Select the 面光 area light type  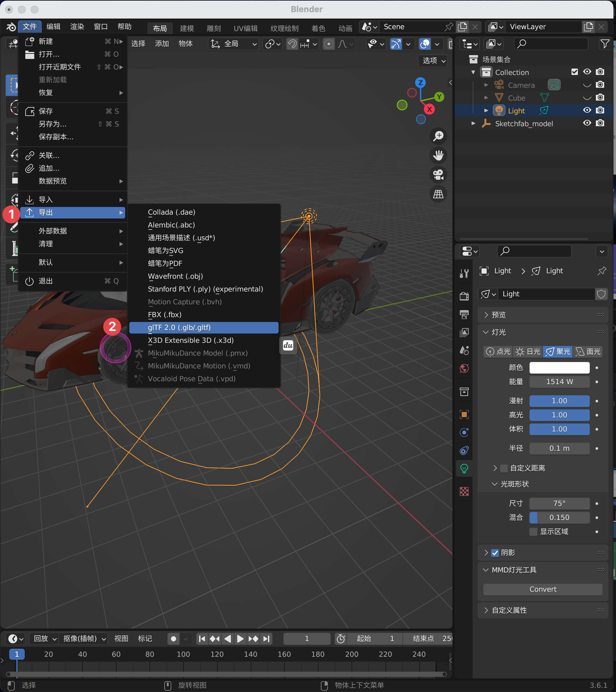[588, 351]
